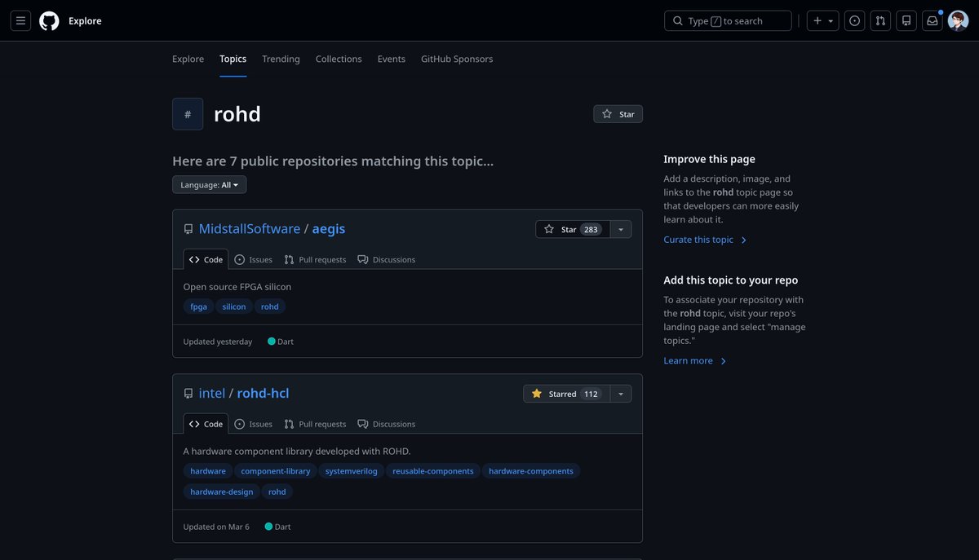The width and height of the screenshot is (979, 560).
Task: Open the create new plus menu
Action: (x=823, y=21)
